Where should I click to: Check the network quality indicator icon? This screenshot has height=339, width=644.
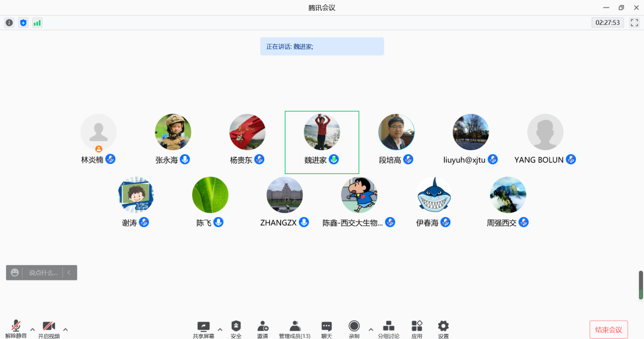pos(37,22)
